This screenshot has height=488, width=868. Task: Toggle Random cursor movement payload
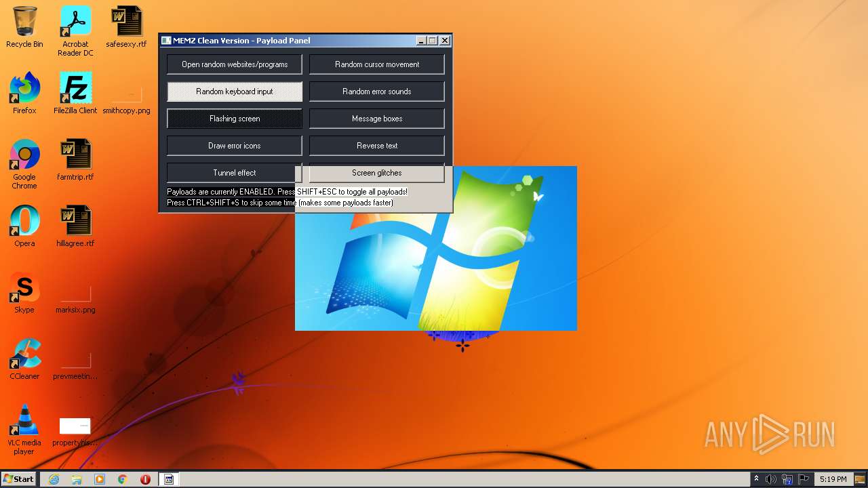coord(377,64)
